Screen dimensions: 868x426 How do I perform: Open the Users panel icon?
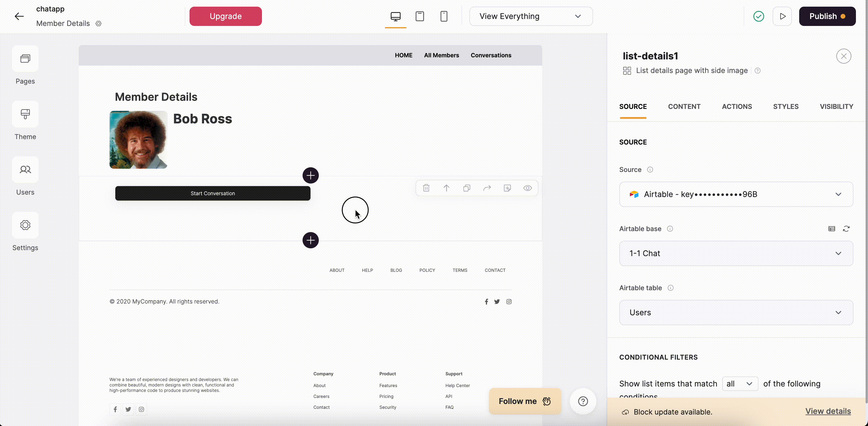pos(25,169)
